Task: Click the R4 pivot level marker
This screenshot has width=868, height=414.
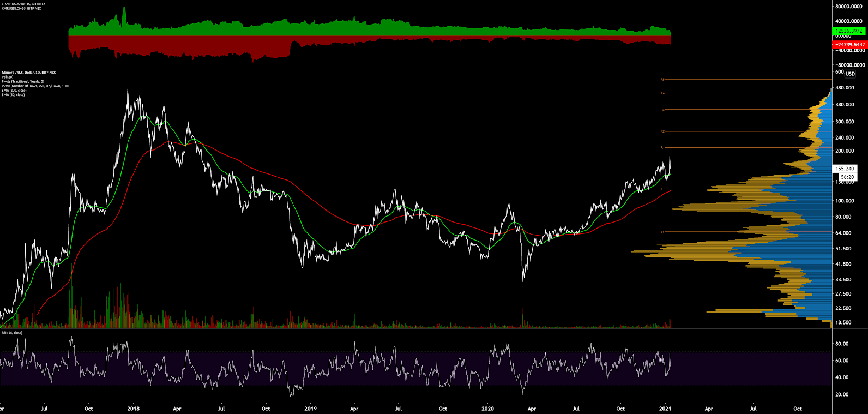Action: tap(662, 93)
